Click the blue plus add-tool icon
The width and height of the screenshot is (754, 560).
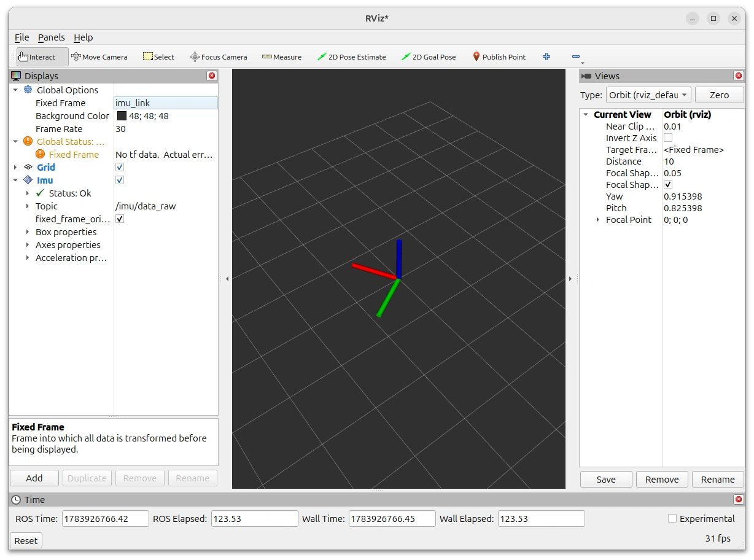tap(546, 56)
